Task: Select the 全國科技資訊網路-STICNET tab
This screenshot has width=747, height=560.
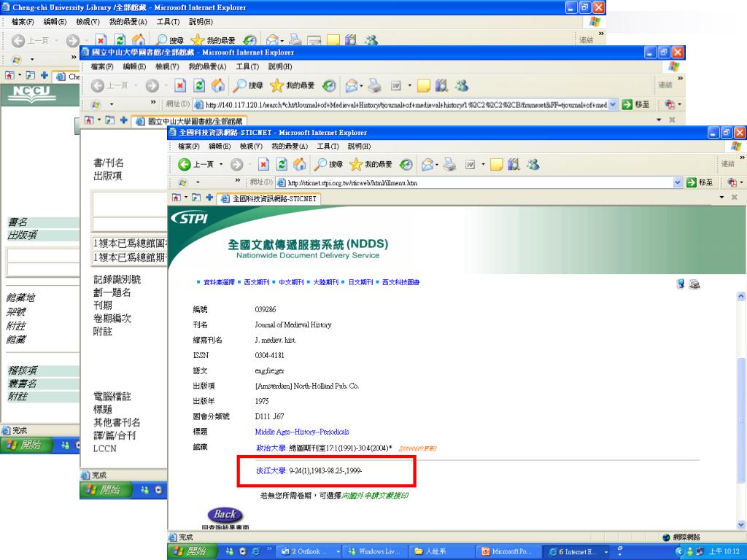Action: coord(268,198)
